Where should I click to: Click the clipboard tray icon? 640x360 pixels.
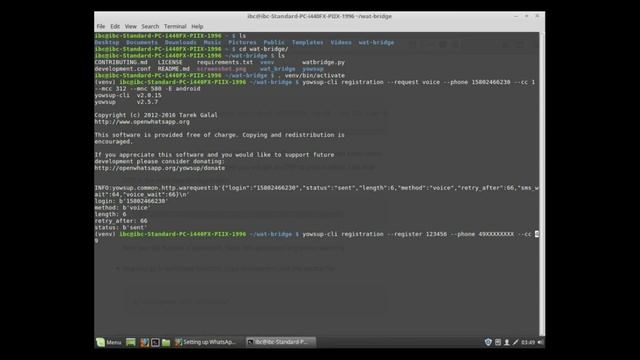[x=498, y=342]
